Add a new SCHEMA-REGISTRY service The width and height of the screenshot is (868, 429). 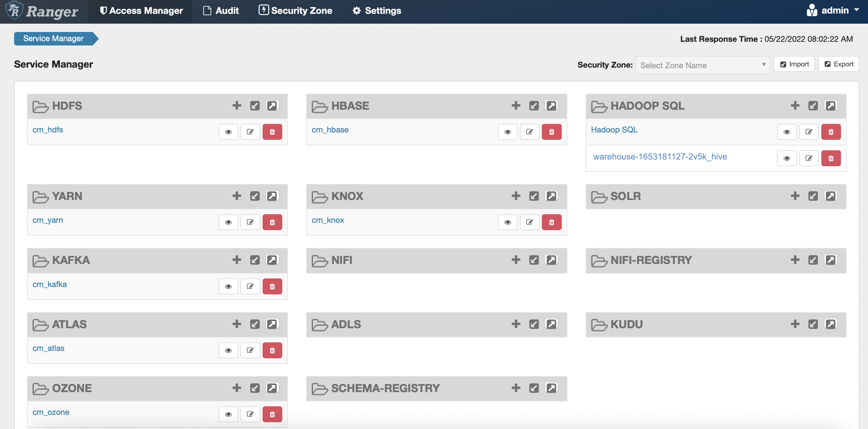coord(515,388)
